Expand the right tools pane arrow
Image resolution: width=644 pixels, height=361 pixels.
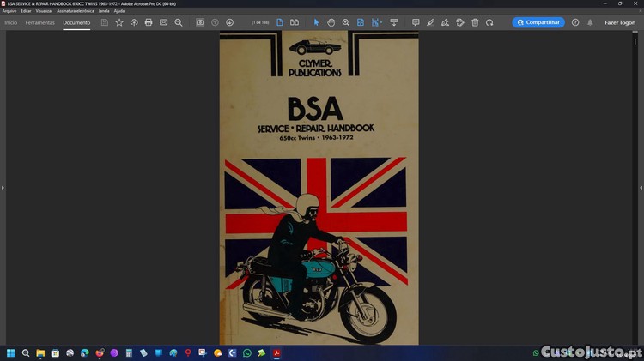[641, 188]
